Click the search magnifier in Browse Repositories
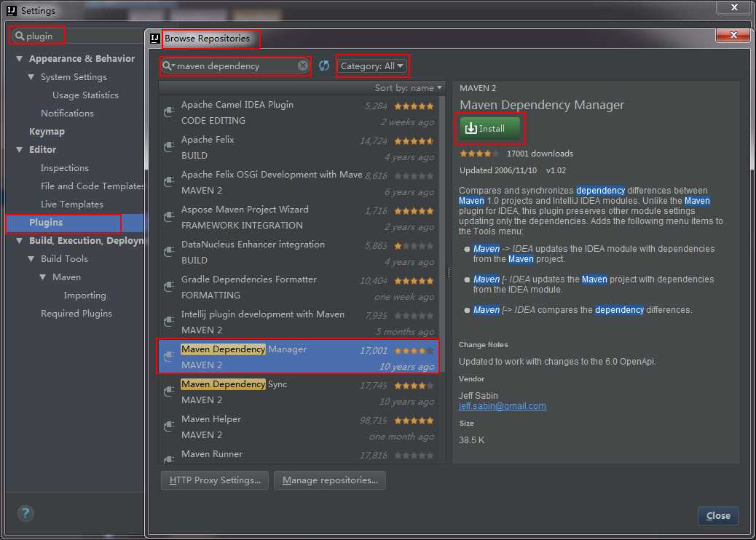The width and height of the screenshot is (756, 540). coord(168,65)
